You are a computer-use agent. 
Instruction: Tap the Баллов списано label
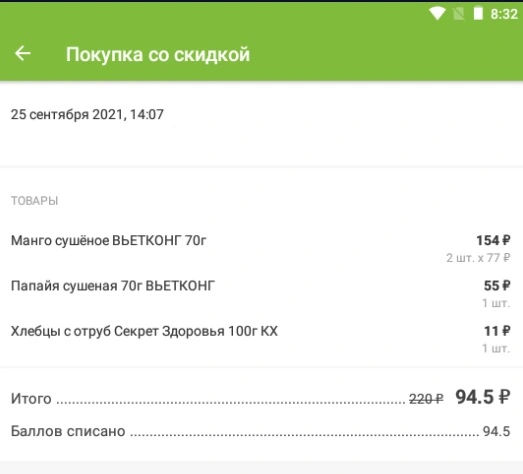point(68,431)
